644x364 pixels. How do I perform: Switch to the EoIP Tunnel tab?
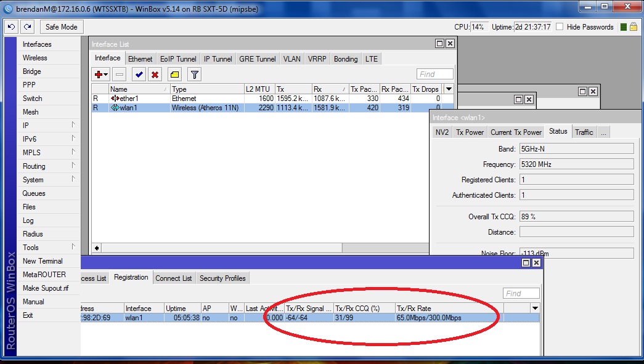click(x=178, y=59)
